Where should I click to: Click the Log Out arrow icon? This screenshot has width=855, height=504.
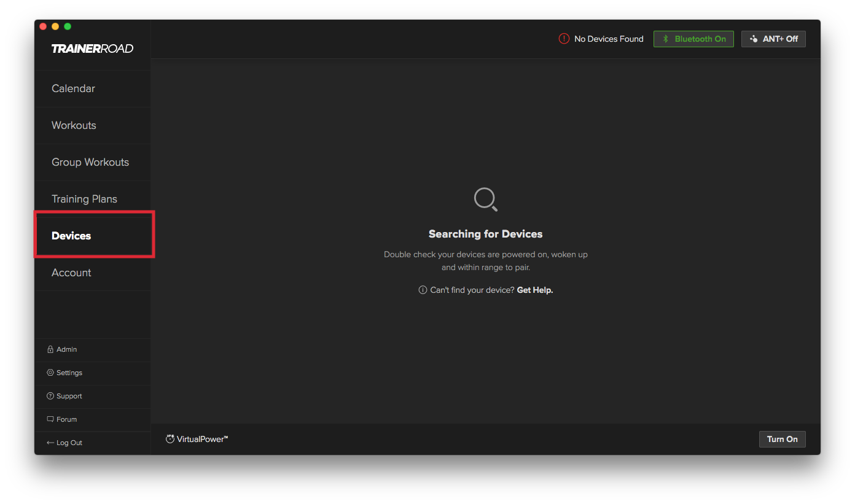coord(50,443)
